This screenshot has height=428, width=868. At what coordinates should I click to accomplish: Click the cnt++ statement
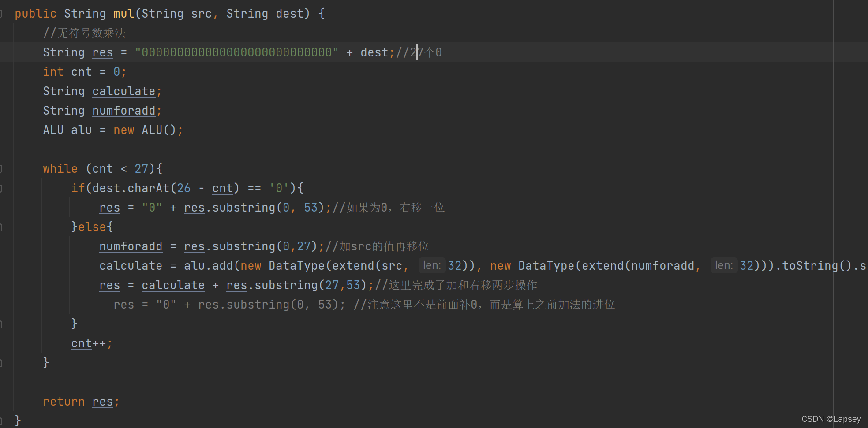click(x=92, y=343)
